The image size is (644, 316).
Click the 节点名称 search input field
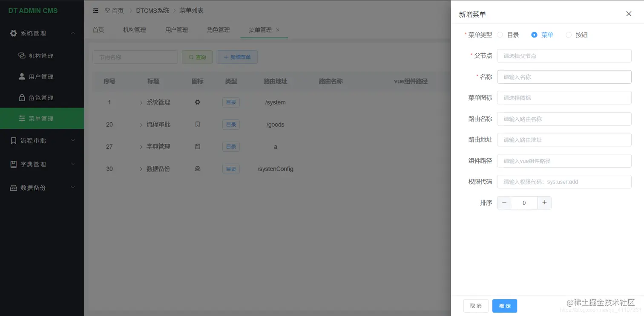coord(135,57)
